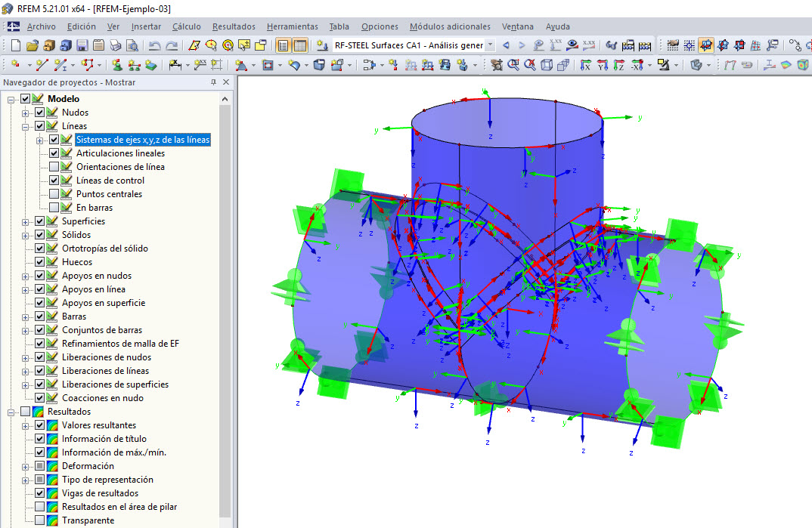Enable Orientaciones de línea checkbox
This screenshot has width=812, height=528.
(x=54, y=166)
